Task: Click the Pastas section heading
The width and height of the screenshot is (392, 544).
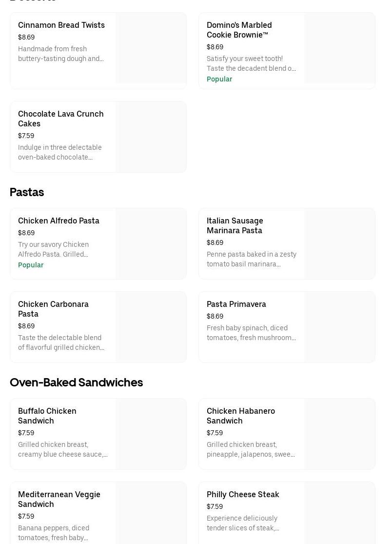Action: pos(27,192)
